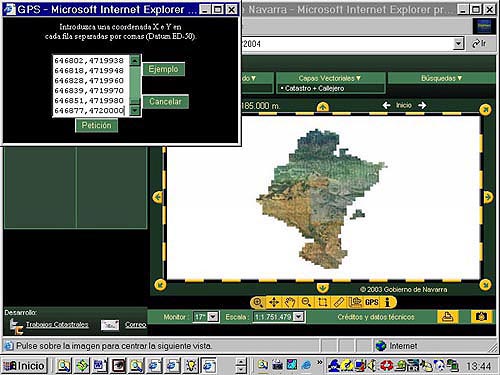Open the Inicio start button
The image size is (500, 375).
pos(24,366)
